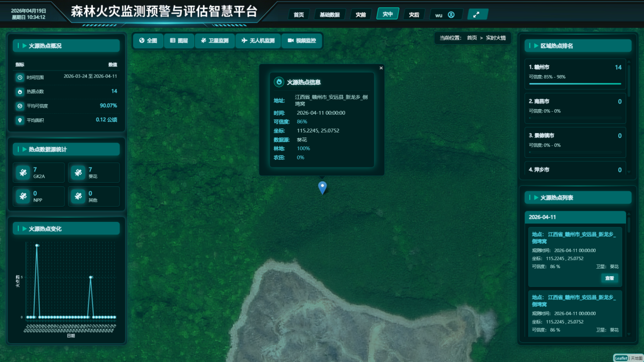The width and height of the screenshot is (644, 362).
Task: Collapse the 火源热点概况 panel arrow
Action: (24, 46)
